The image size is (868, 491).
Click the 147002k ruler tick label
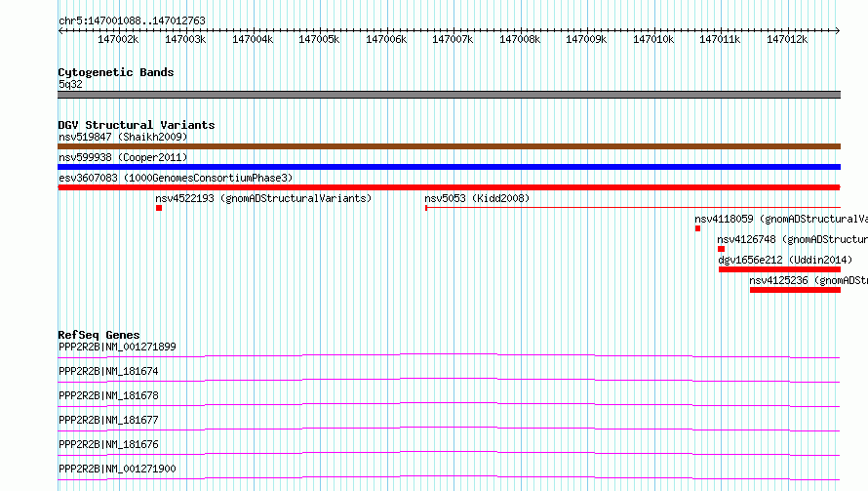pos(118,39)
